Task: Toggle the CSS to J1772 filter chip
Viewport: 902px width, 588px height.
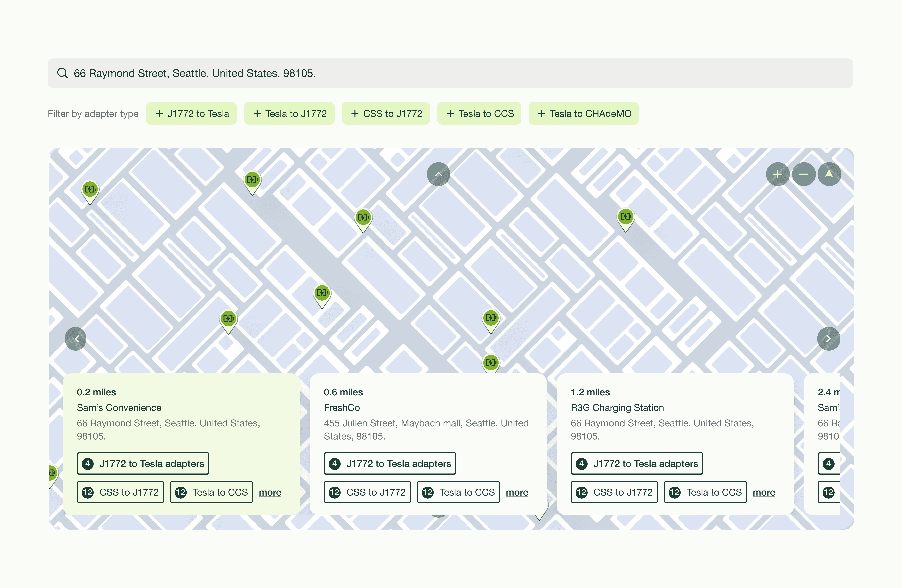Action: pos(386,114)
